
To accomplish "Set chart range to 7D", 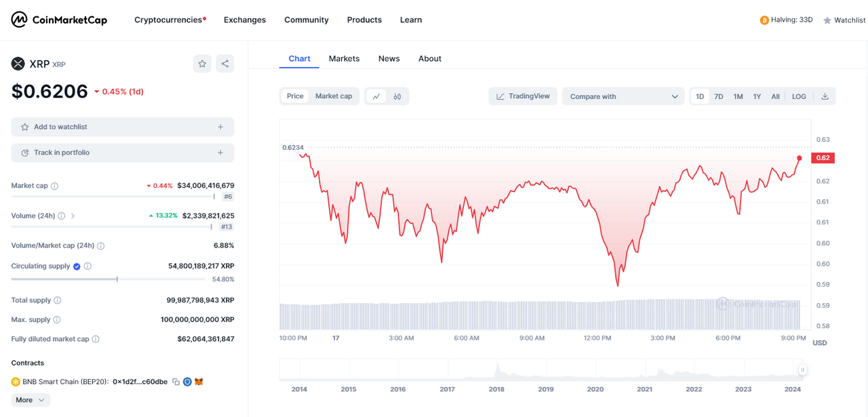I will (719, 96).
